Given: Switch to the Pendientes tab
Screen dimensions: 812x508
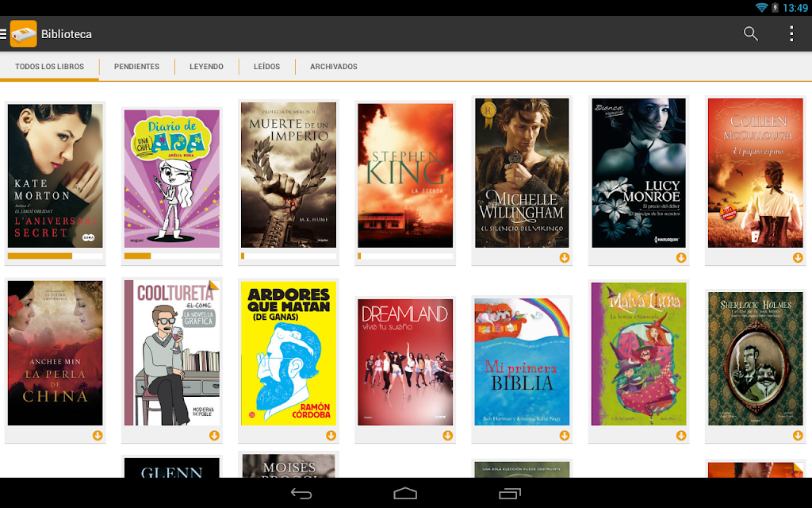Looking at the screenshot, I should (136, 67).
